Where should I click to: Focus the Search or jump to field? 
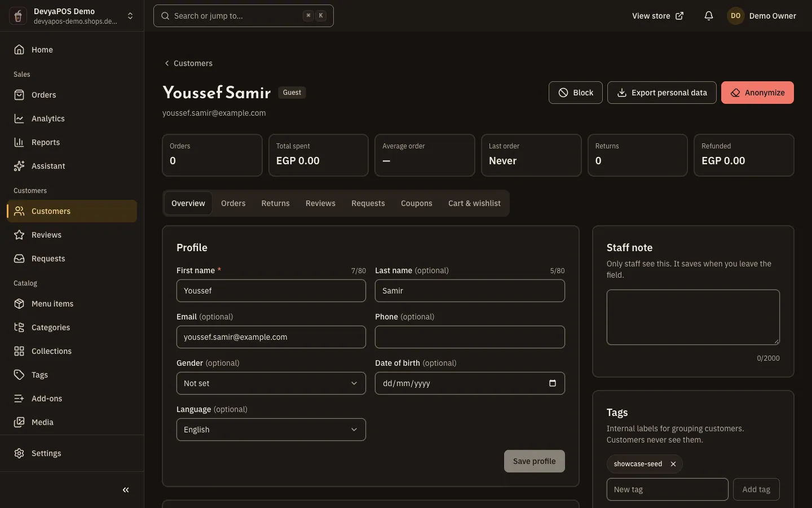[x=244, y=16]
